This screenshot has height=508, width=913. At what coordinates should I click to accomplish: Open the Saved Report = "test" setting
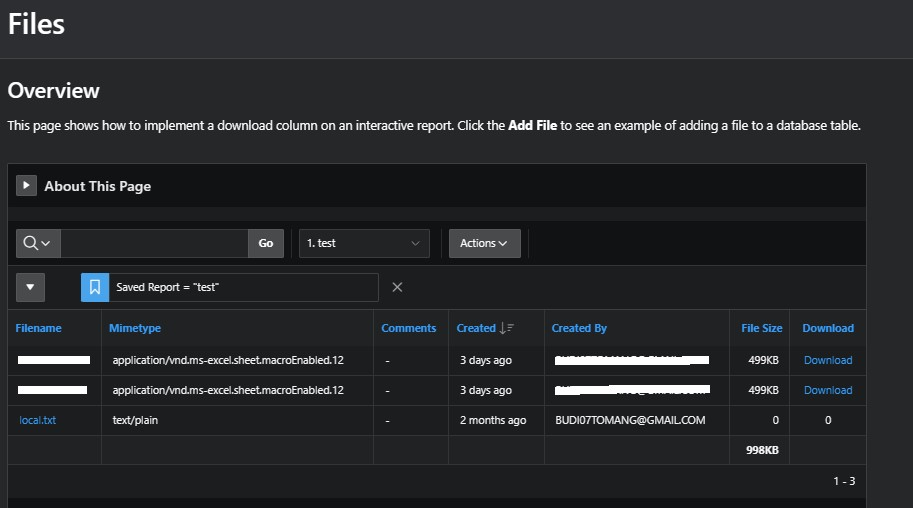point(243,287)
